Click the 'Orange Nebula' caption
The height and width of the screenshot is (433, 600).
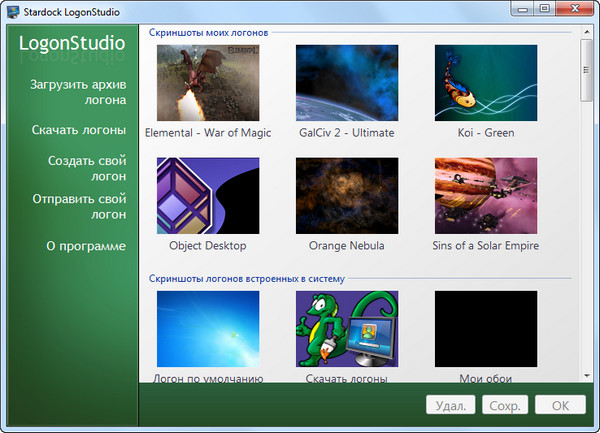pyautogui.click(x=347, y=246)
